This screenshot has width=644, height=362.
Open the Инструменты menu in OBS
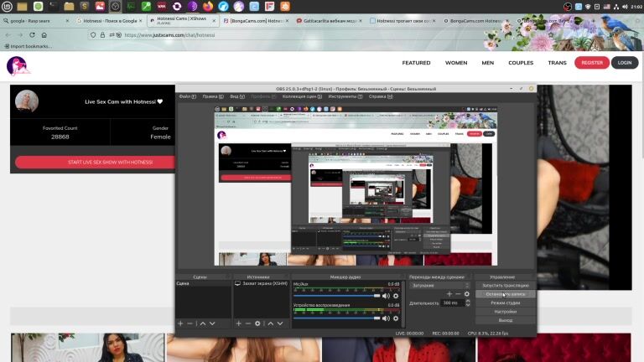tap(345, 96)
